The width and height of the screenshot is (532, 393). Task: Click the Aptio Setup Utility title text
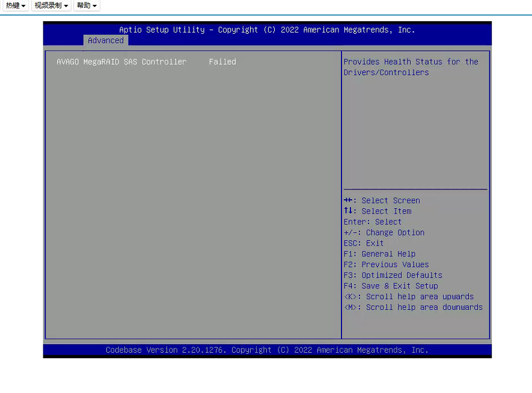tap(267, 30)
